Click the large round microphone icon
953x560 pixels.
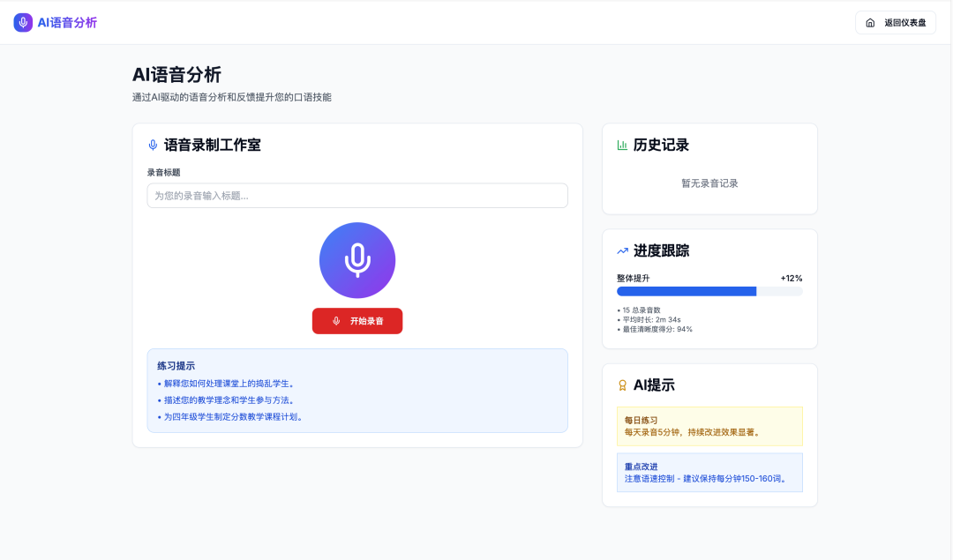(x=357, y=260)
